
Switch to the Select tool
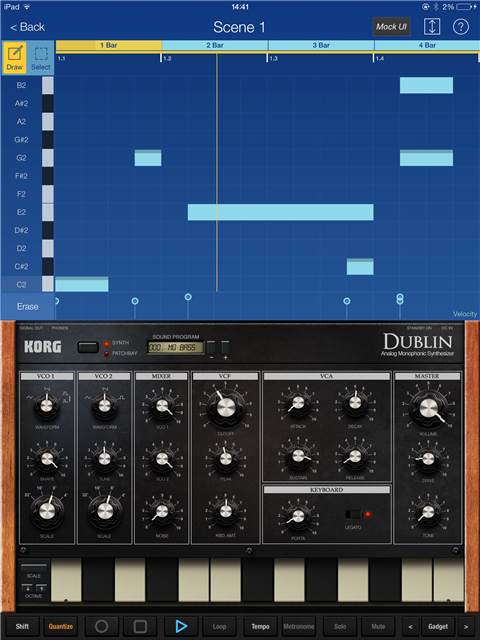(x=41, y=58)
